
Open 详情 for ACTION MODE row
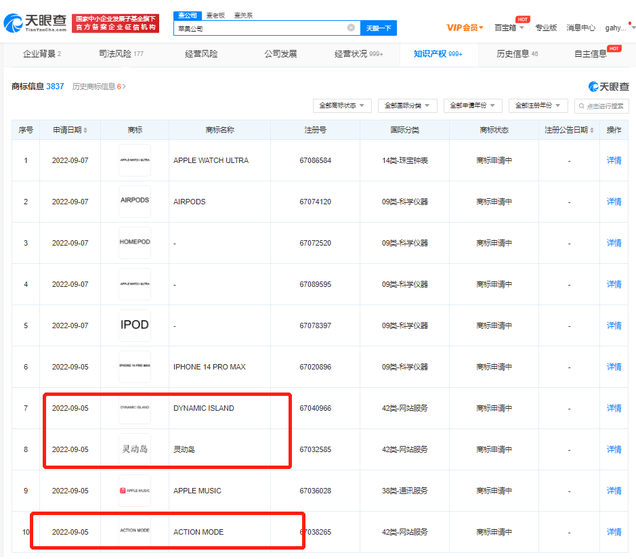click(614, 532)
